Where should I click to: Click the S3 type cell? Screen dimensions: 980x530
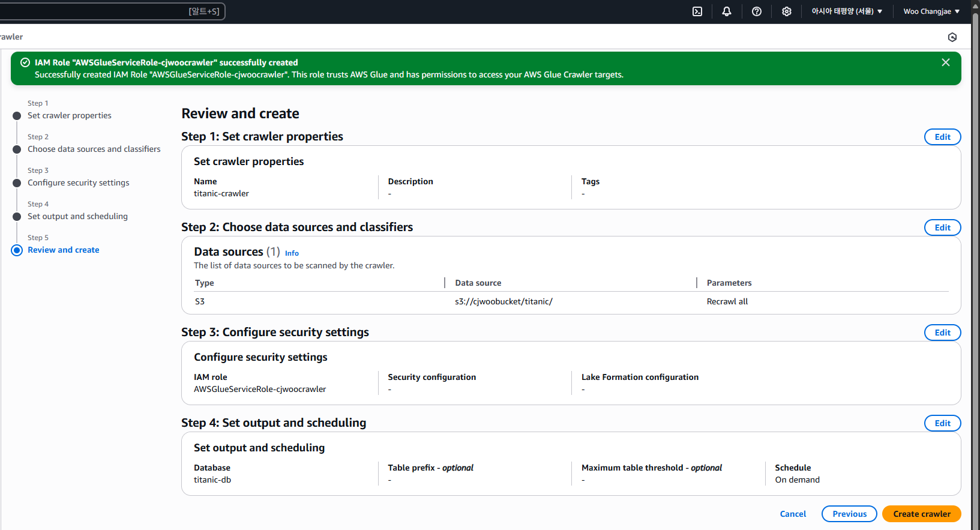coord(200,301)
